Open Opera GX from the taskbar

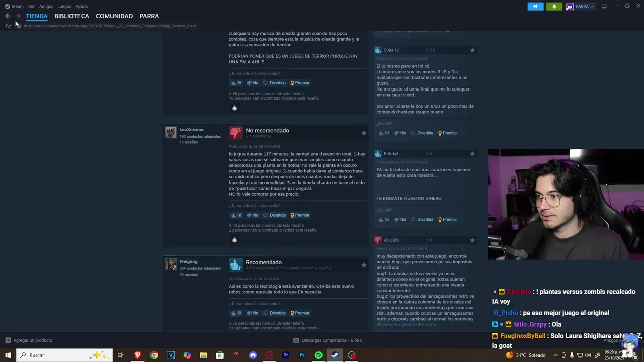[x=269, y=355]
